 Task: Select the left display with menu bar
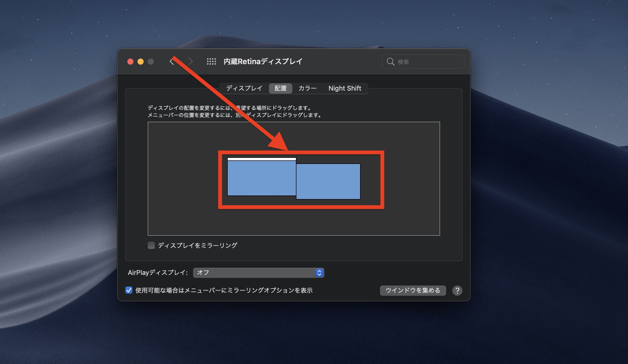click(262, 178)
